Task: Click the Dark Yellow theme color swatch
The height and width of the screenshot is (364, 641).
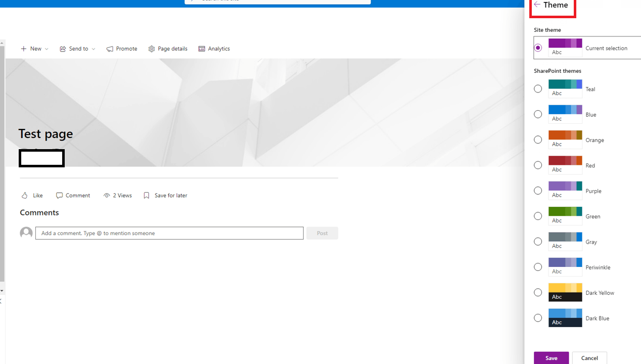Action: pyautogui.click(x=565, y=292)
